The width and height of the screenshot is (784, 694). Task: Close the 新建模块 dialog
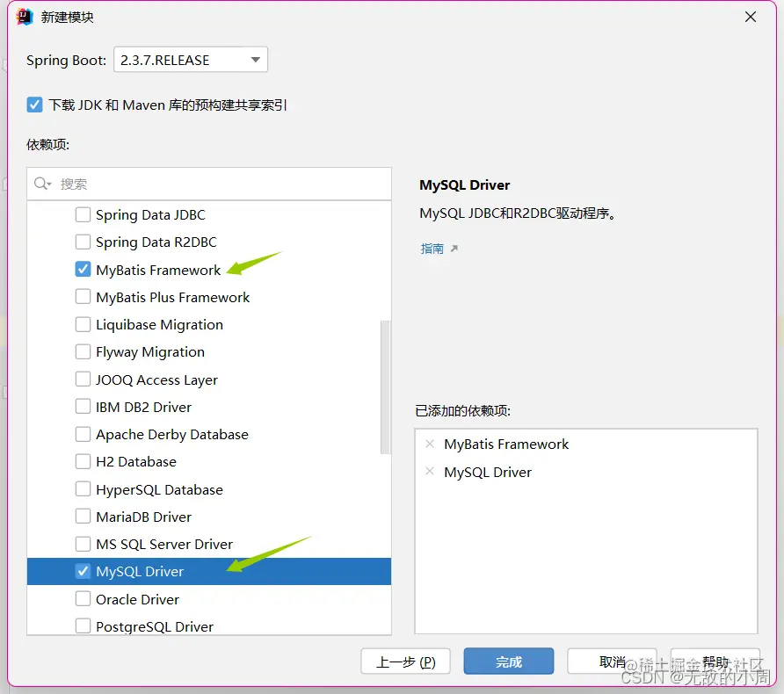(750, 17)
